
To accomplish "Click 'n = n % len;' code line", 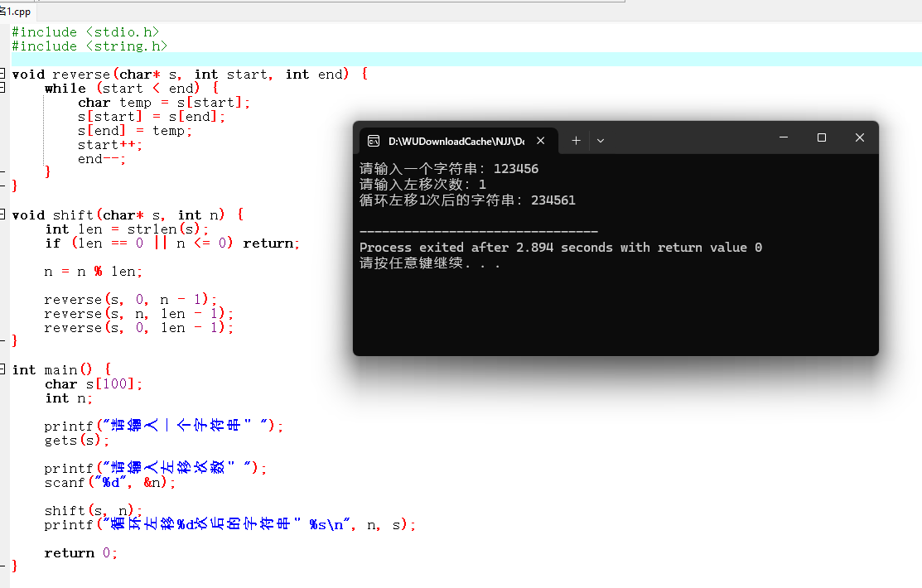I will point(94,271).
